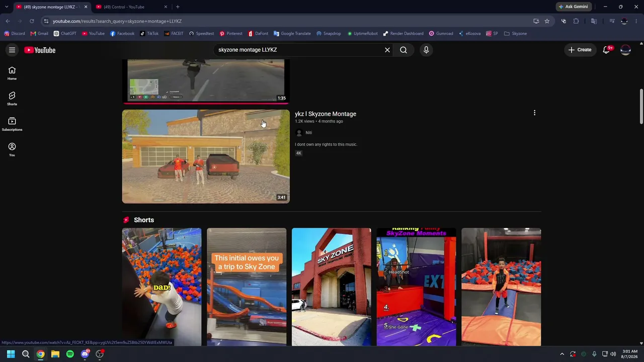Open the Skyzone bookmarks folder
644x362 pixels.
[x=516, y=34]
